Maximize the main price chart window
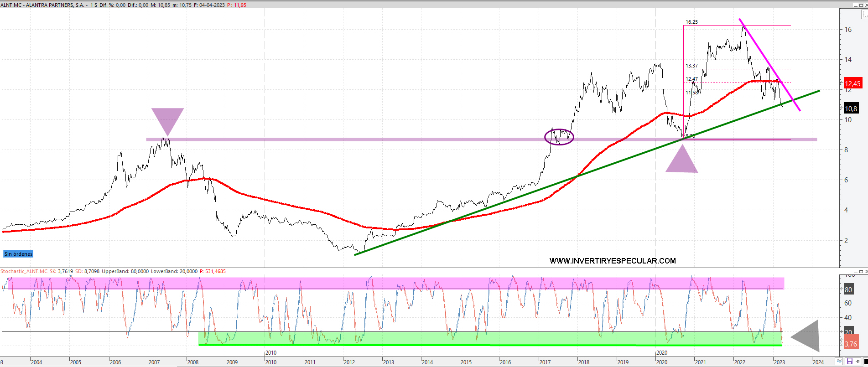 tap(861, 5)
